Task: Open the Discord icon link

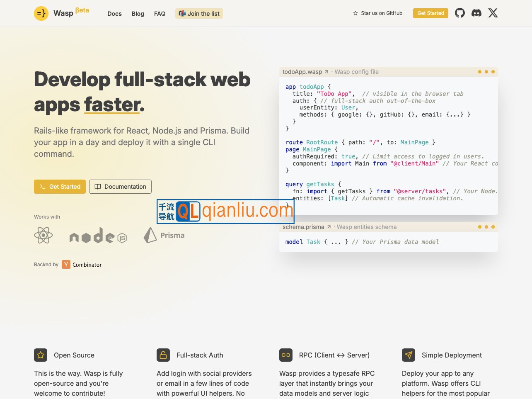Action: (476, 13)
